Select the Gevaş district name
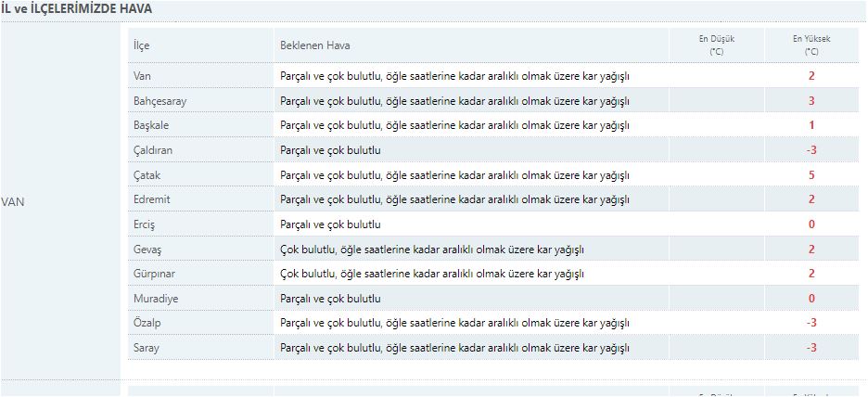Viewport: 868px width, 397px height. [147, 249]
